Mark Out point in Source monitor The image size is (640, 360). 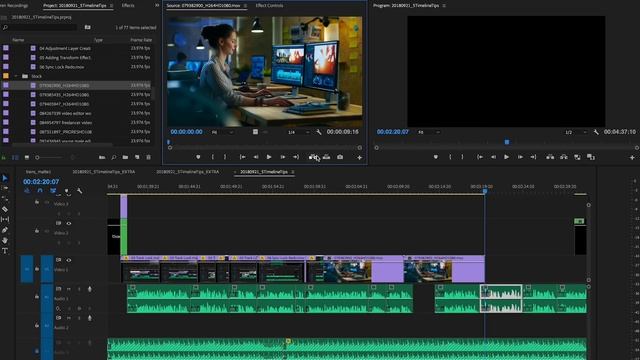[225, 157]
